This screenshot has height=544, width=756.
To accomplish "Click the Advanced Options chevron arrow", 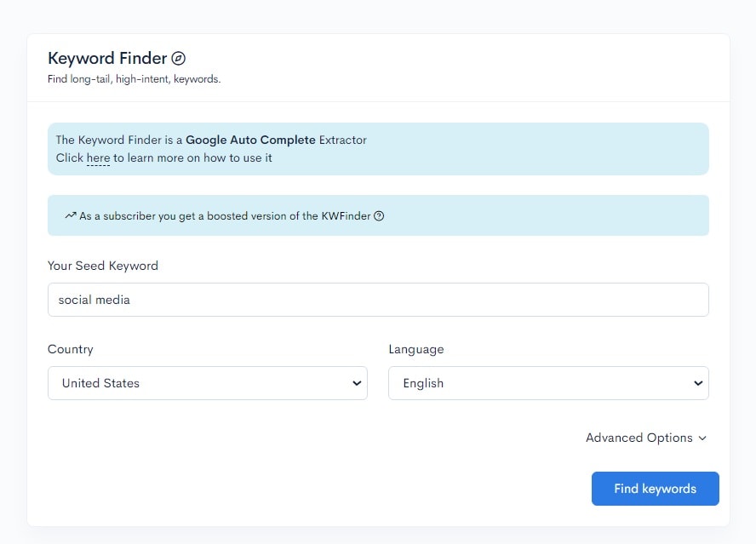I will pyautogui.click(x=702, y=438).
